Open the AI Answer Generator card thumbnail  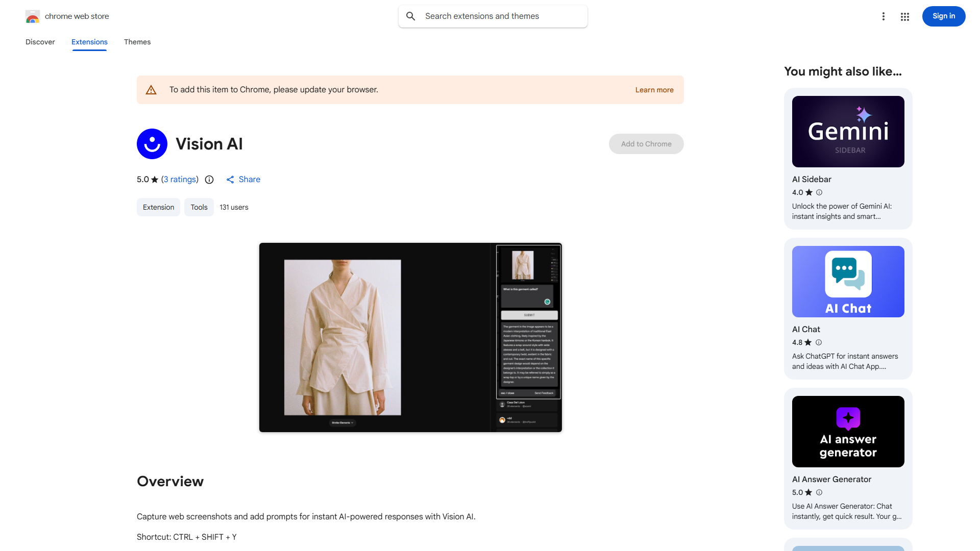click(848, 432)
